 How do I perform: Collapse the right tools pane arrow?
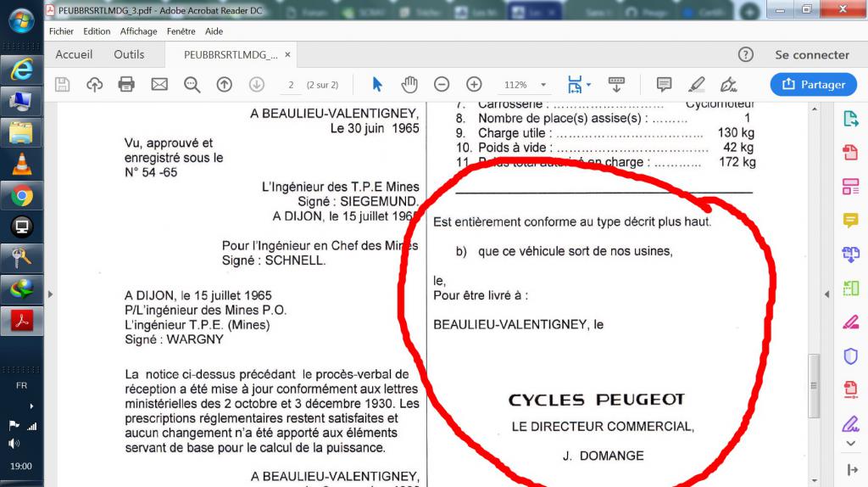[x=827, y=294]
